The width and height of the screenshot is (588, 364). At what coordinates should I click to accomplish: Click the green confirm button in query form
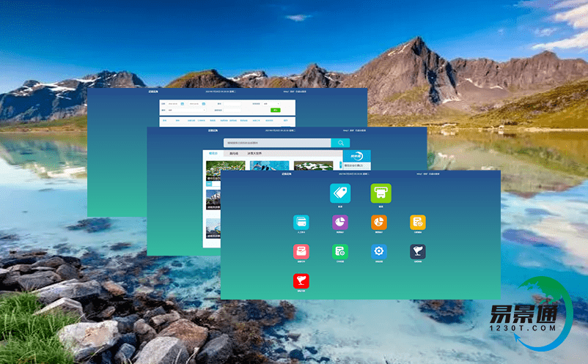[x=276, y=110]
